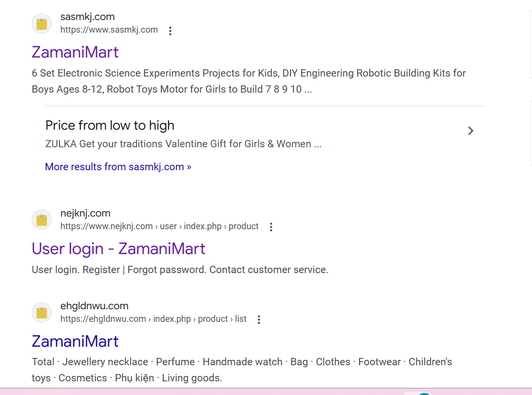Viewport: 532px width, 395px height.
Task: Click the nejknj.com site name
Action: [x=85, y=213]
